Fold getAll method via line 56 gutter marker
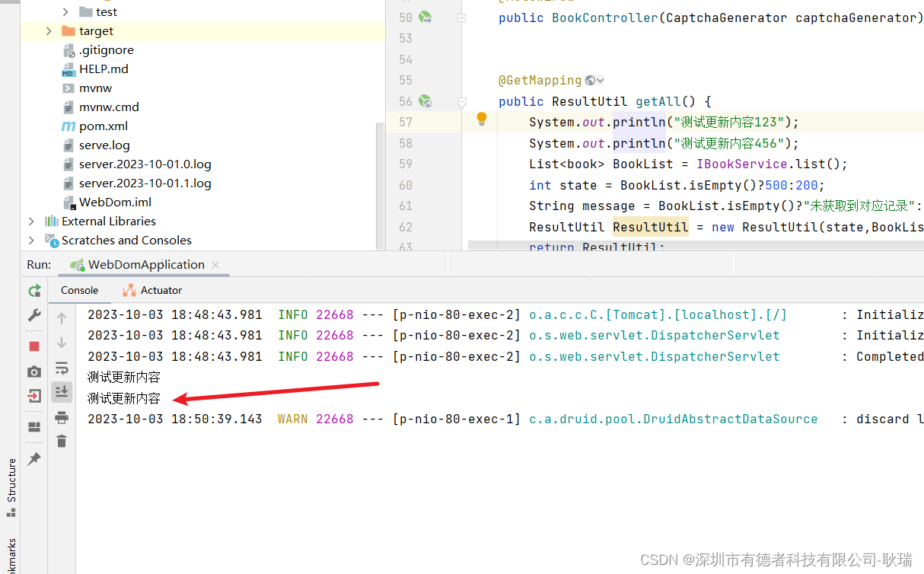 click(x=461, y=101)
